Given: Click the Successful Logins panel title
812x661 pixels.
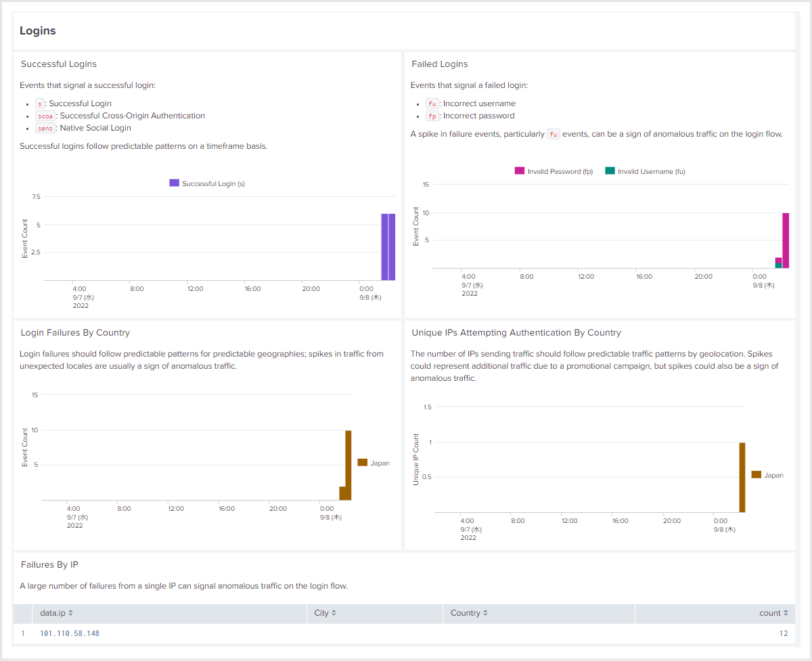Looking at the screenshot, I should click(59, 64).
